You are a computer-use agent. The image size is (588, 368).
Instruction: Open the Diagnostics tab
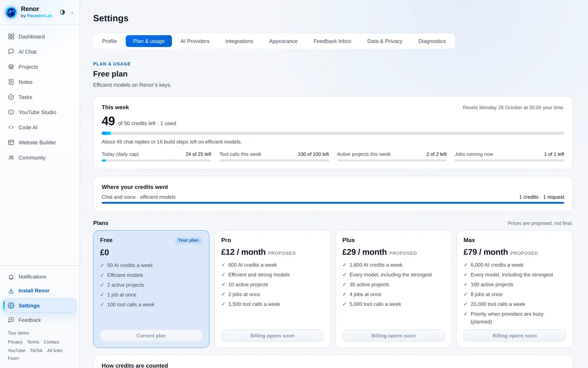[432, 41]
